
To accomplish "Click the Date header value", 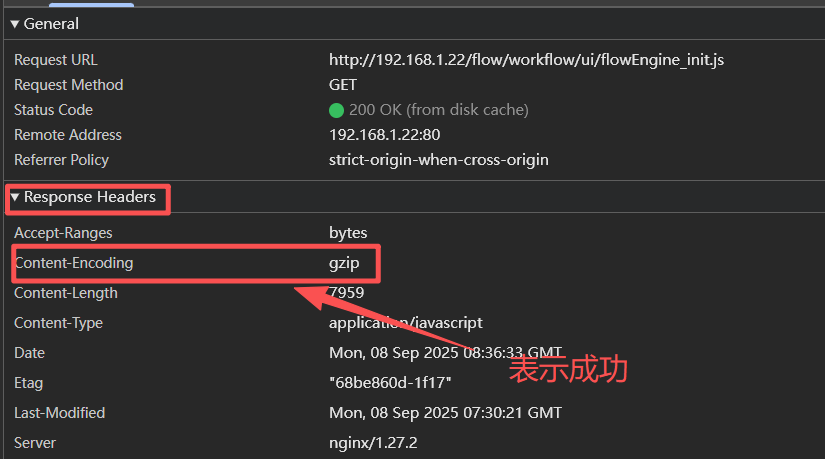I will click(x=445, y=353).
